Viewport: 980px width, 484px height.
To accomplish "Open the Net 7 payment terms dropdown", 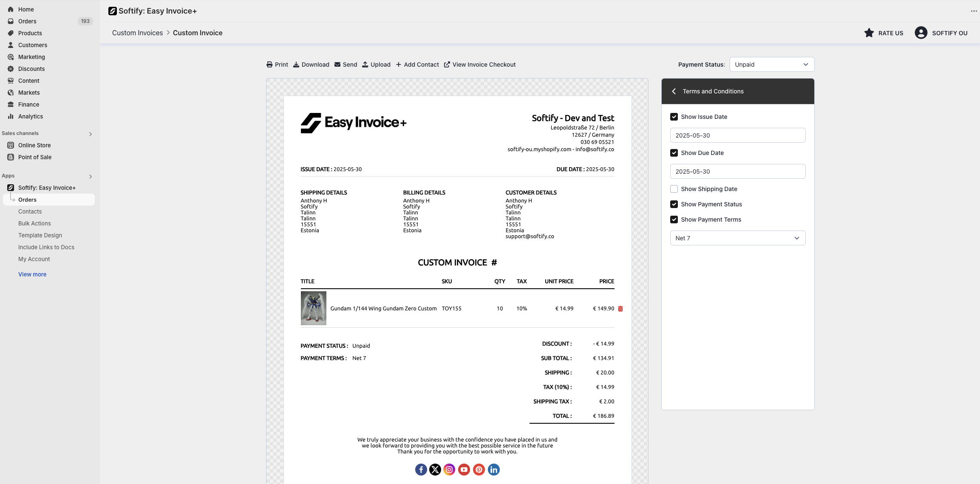I will coord(737,238).
